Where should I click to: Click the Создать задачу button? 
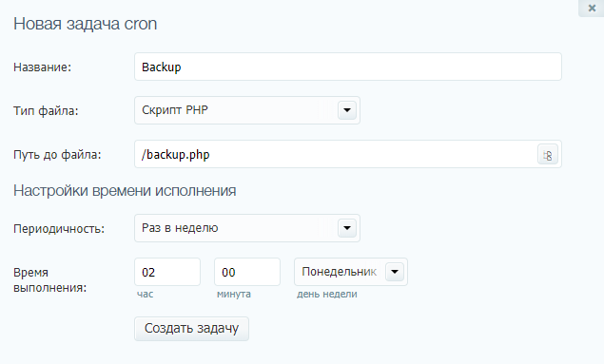point(191,329)
